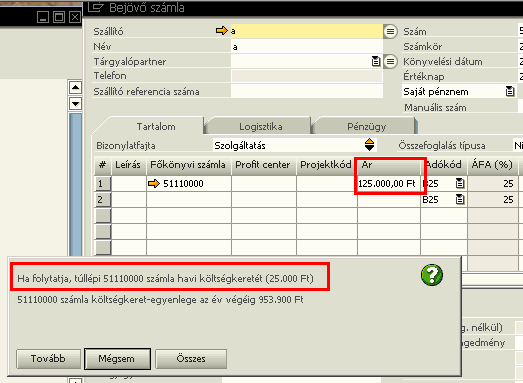Click the Szállító input field
The height and width of the screenshot is (383, 523).
307,31
